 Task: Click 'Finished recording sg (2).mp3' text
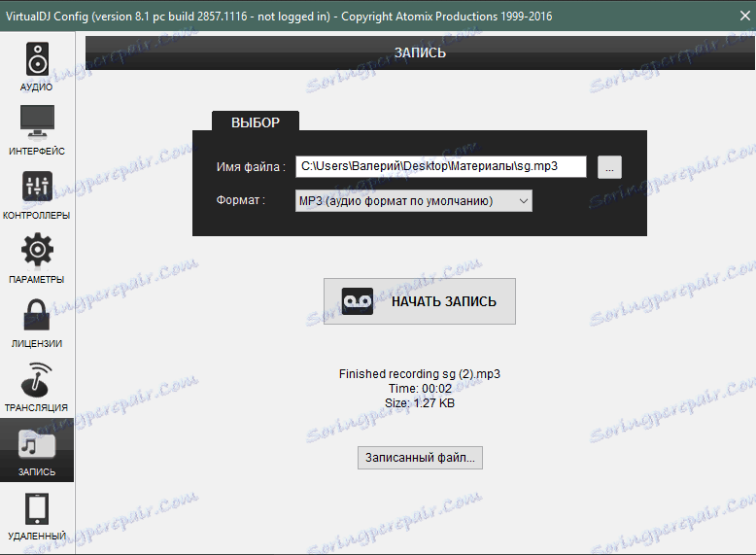420,373
